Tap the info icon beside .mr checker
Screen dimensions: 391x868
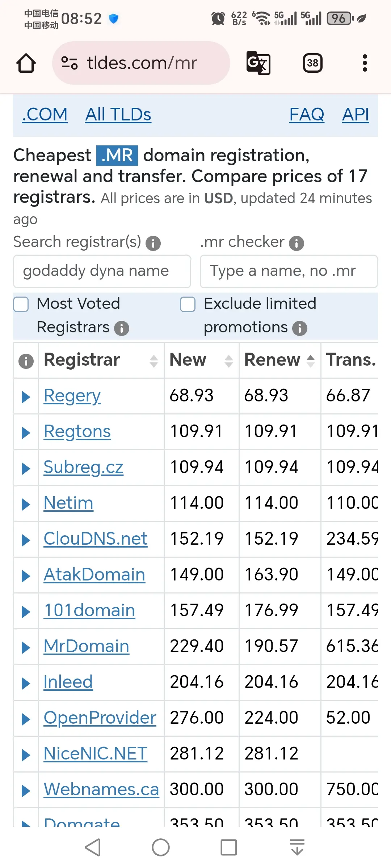pyautogui.click(x=297, y=243)
